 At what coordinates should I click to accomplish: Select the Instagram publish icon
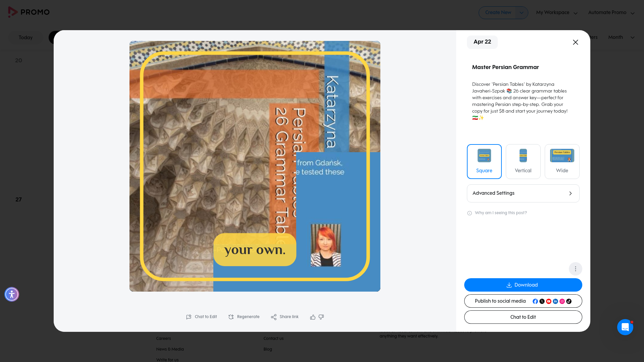coord(562,301)
